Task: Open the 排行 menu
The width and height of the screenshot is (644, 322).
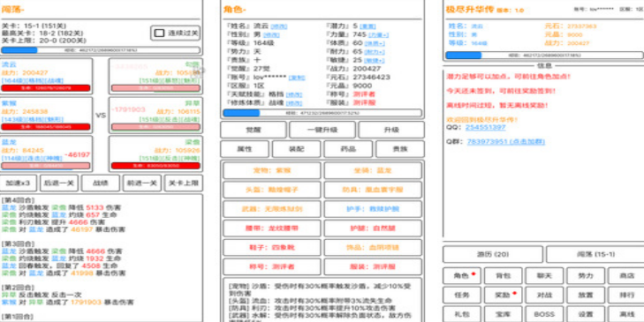Action: pyautogui.click(x=626, y=295)
